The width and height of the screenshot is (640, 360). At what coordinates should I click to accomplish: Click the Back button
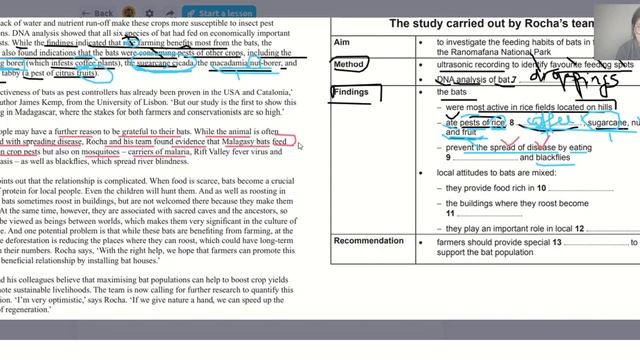pyautogui.click(x=97, y=13)
